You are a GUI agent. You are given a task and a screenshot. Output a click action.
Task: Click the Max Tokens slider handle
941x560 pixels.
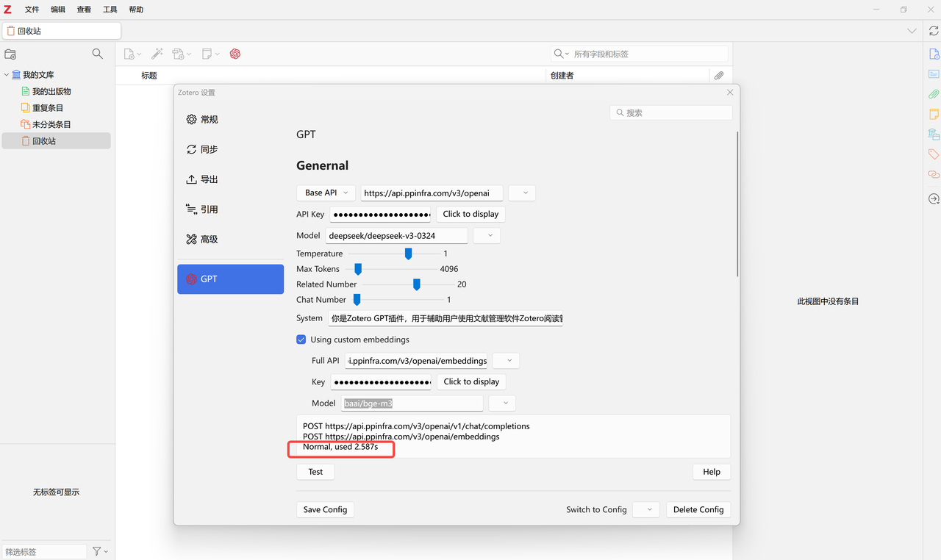pos(358,269)
